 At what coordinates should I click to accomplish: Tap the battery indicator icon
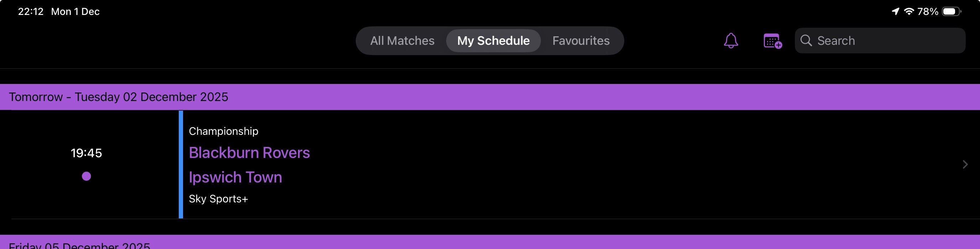[x=951, y=11]
